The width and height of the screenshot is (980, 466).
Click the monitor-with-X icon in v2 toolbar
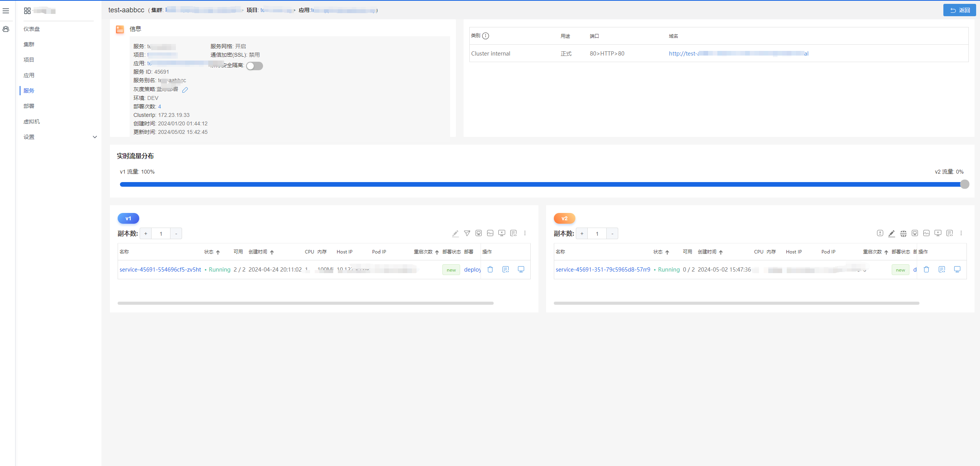click(x=938, y=233)
